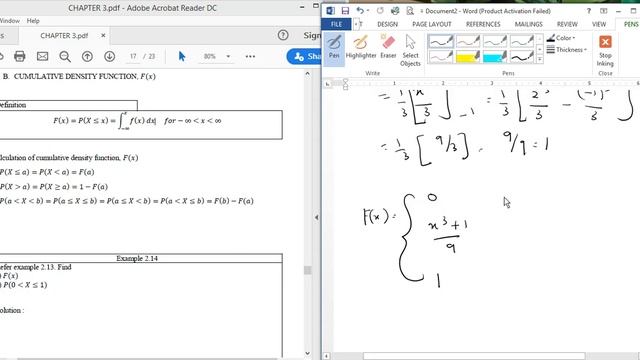The width and height of the screenshot is (640, 360).
Task: Click the Redo icon in Word
Action: (380, 11)
